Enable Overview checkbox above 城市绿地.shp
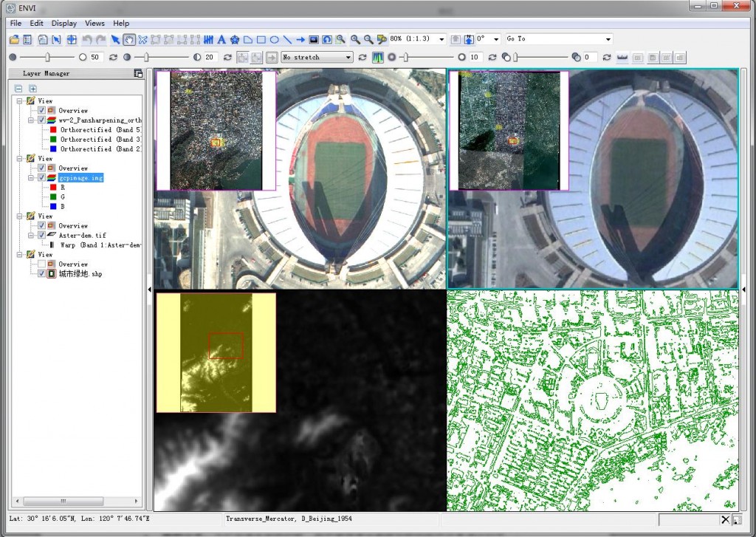 coord(41,264)
